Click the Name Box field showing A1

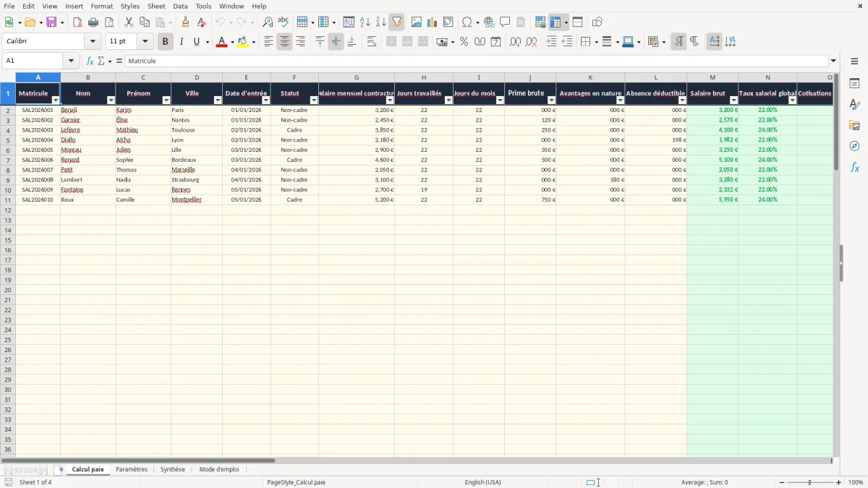(33, 61)
